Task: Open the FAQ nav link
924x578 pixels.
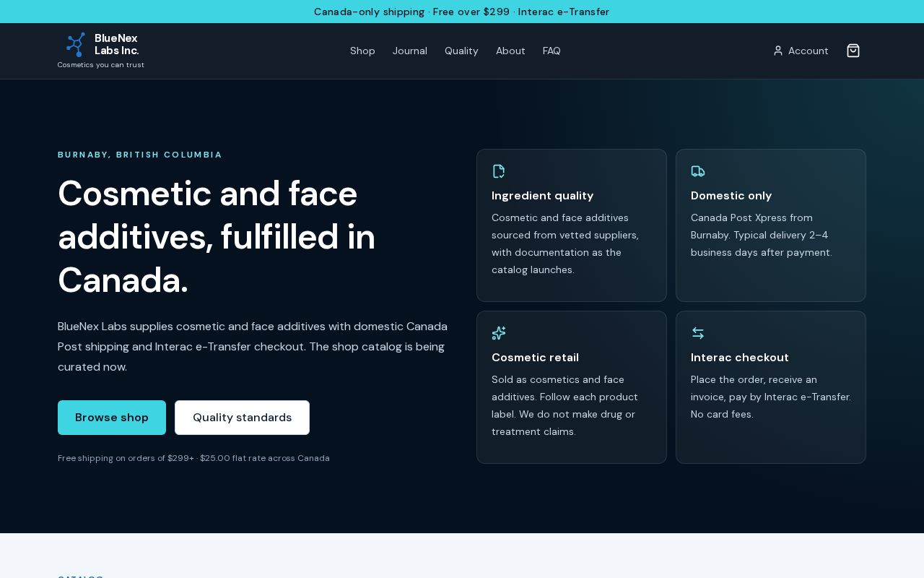Action: pos(552,51)
